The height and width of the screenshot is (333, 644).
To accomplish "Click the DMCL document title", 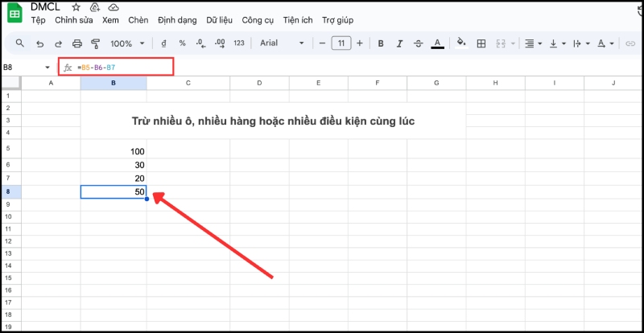I will pyautogui.click(x=45, y=7).
